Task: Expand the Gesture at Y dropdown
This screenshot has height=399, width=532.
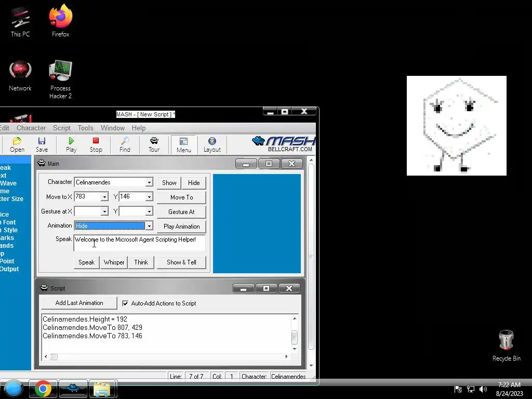Action: 149,211
